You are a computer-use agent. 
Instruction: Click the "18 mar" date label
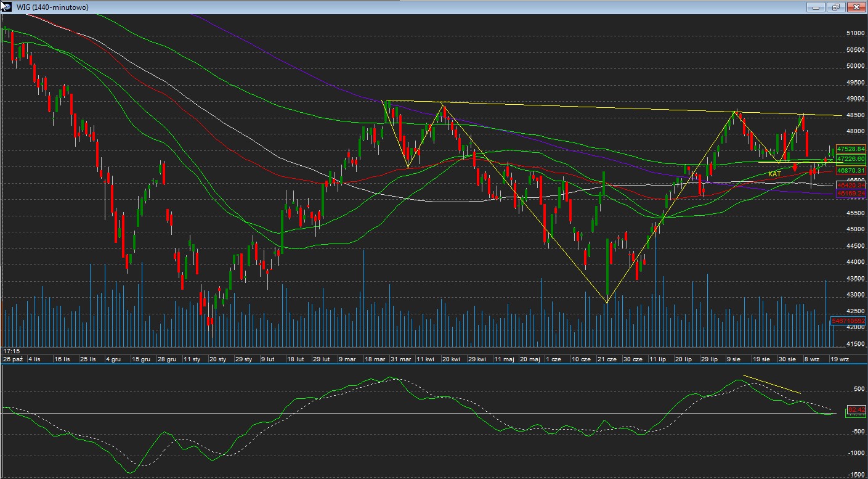pos(375,358)
